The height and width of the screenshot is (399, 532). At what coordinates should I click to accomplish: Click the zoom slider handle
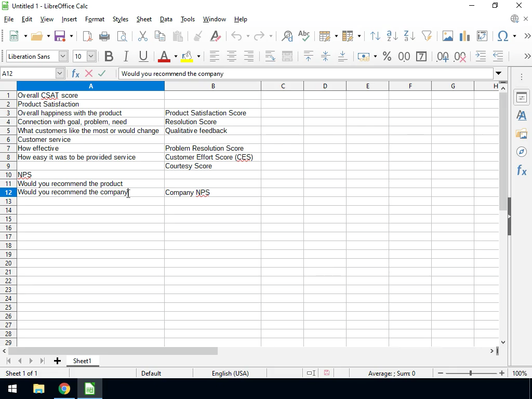(x=470, y=373)
